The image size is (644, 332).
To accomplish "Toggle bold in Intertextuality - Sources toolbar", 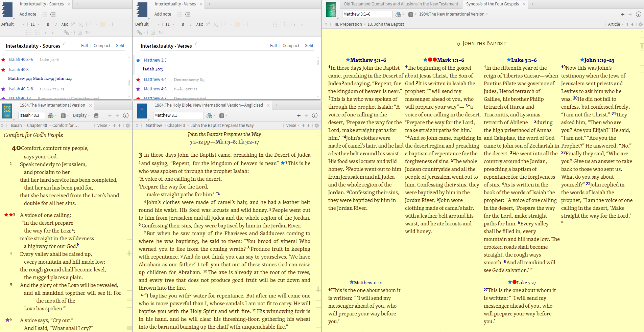I will click(48, 24).
